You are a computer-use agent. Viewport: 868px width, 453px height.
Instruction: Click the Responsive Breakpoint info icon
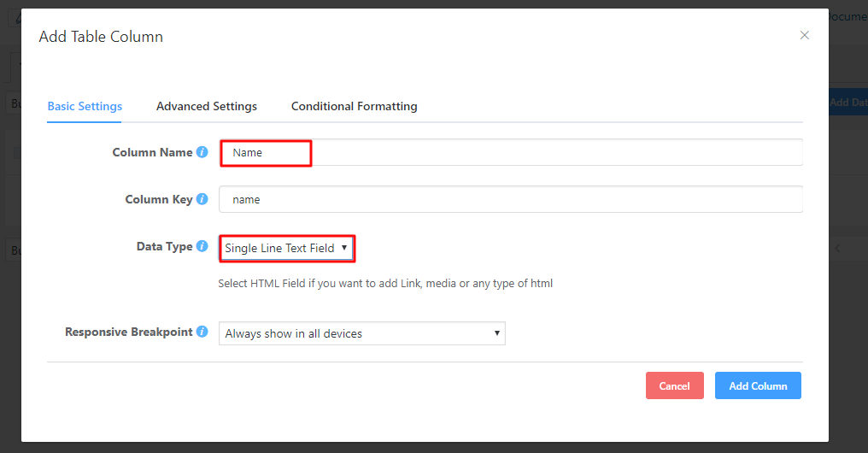point(202,332)
